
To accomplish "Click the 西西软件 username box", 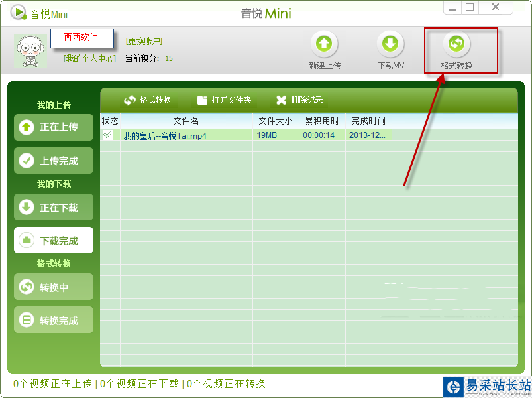I will 82,38.
